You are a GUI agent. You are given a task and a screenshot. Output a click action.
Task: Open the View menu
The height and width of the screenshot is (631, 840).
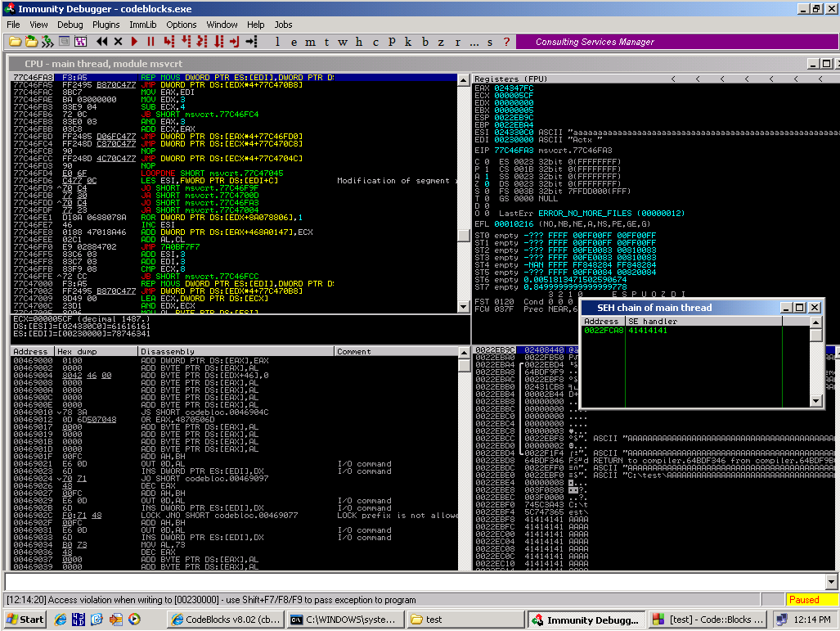(x=38, y=25)
